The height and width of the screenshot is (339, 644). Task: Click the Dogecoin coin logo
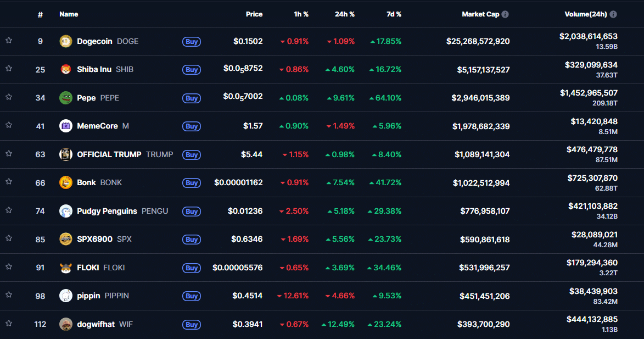65,41
